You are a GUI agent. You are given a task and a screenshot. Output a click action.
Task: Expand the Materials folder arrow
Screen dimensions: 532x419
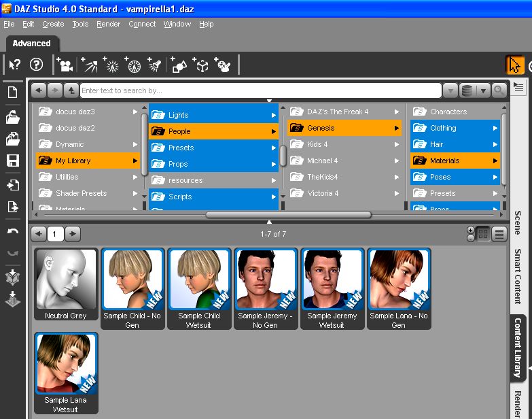(x=495, y=161)
